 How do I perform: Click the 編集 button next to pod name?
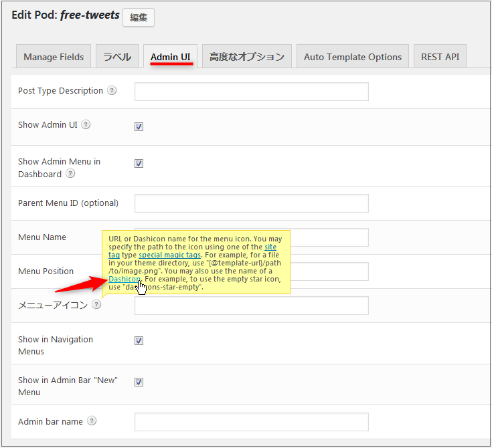(139, 17)
